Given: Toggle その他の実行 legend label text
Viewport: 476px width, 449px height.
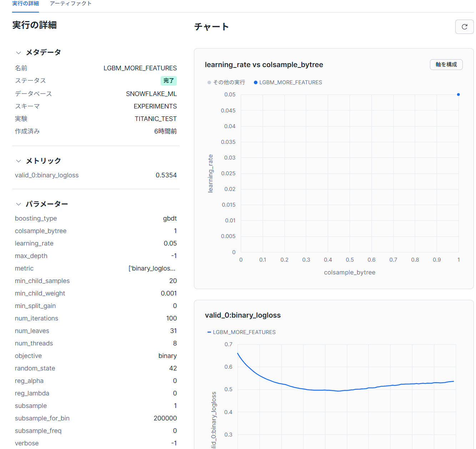Looking at the screenshot, I should 229,82.
